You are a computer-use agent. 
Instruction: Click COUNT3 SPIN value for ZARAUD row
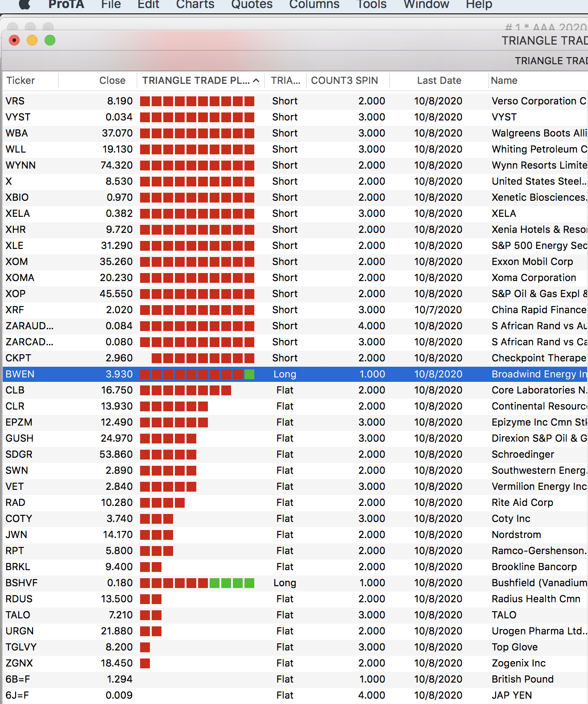(x=372, y=326)
